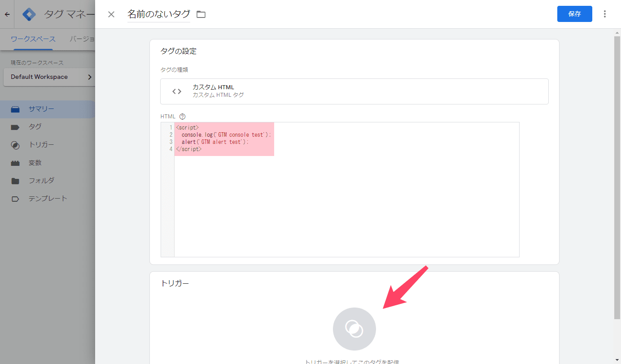Click the 変数 brick sidebar icon
The width and height of the screenshot is (621, 364).
(x=15, y=163)
